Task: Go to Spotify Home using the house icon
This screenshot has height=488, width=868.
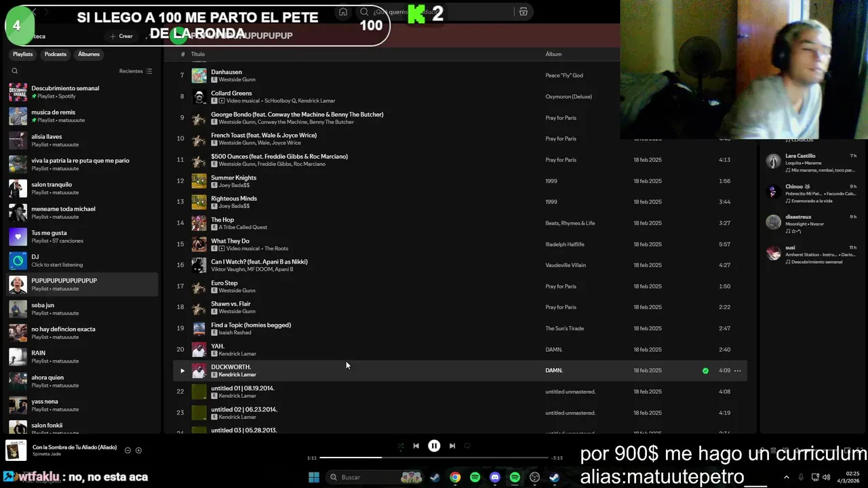Action: 343,12
